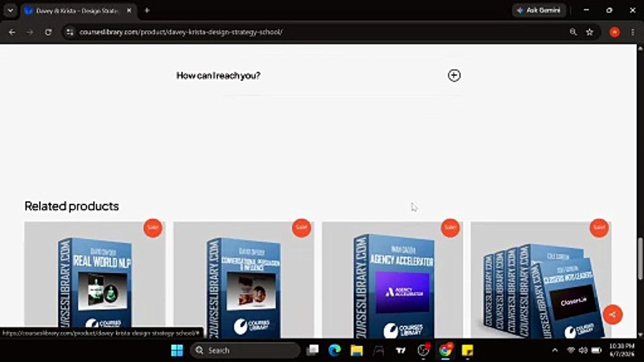Viewport: 644px width, 362px height.
Task: Launch Microsoft Edge from the taskbar
Action: [x=335, y=350]
